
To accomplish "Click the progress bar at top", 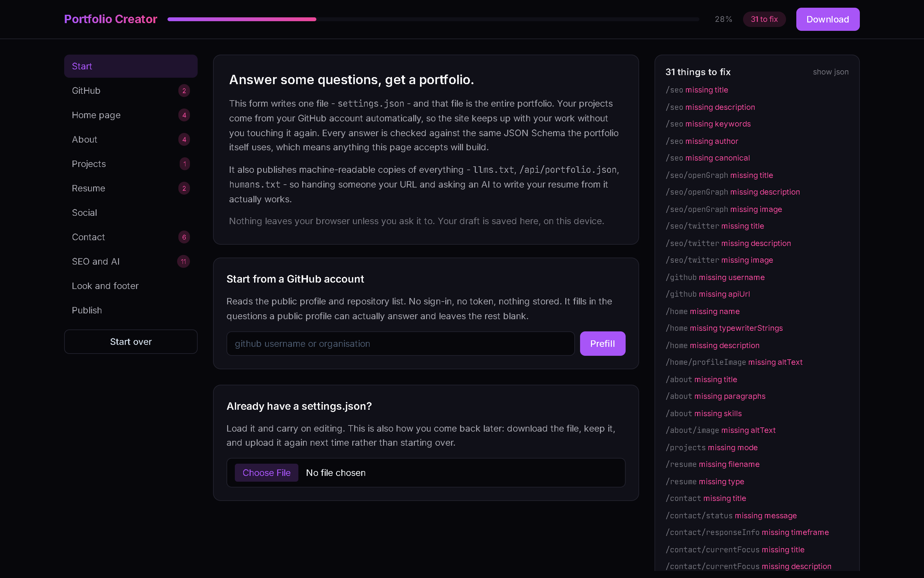I will 433,19.
